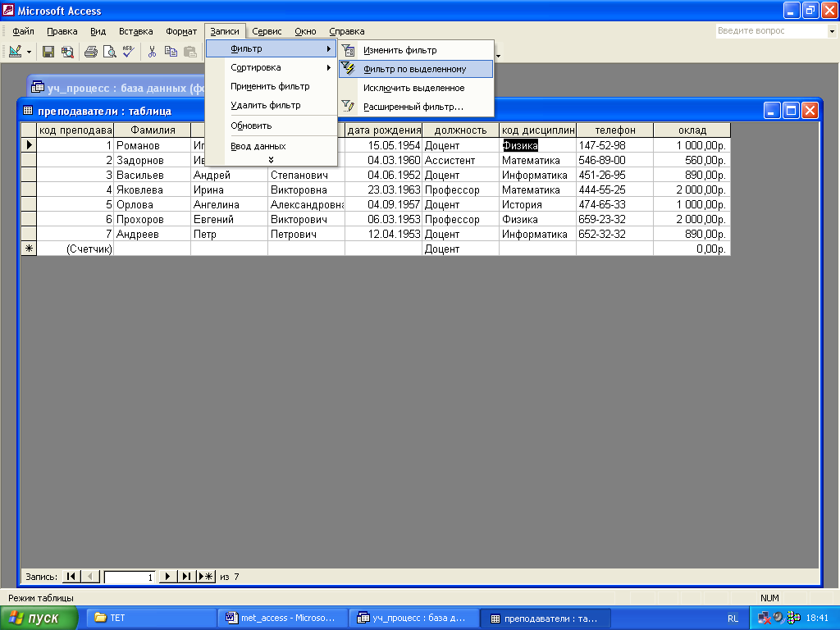This screenshot has height=630, width=840.
Task: Expand full Записи menu via chevron
Action: (x=271, y=160)
